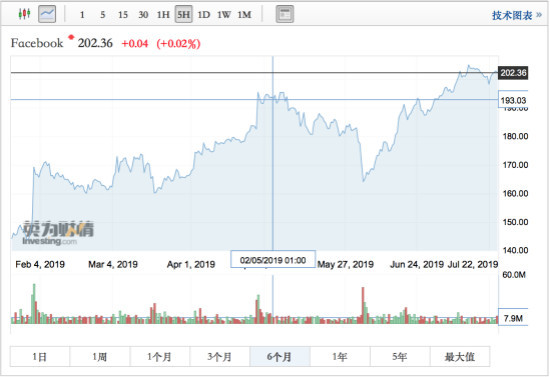Open the news calendar overlay icon

(x=284, y=14)
